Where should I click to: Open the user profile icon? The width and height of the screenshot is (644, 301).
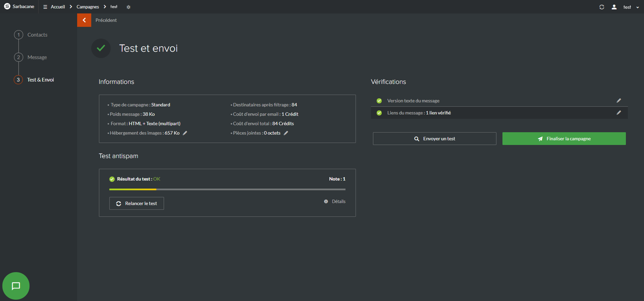(614, 7)
